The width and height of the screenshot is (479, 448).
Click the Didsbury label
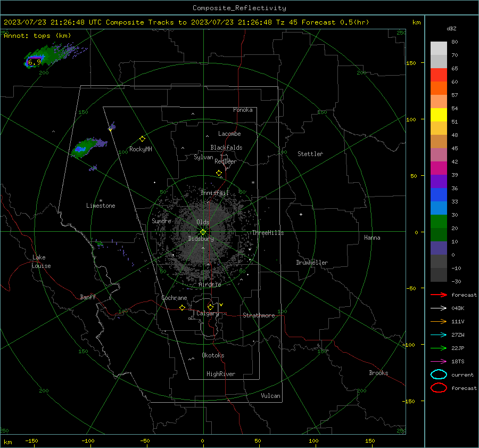201,239
